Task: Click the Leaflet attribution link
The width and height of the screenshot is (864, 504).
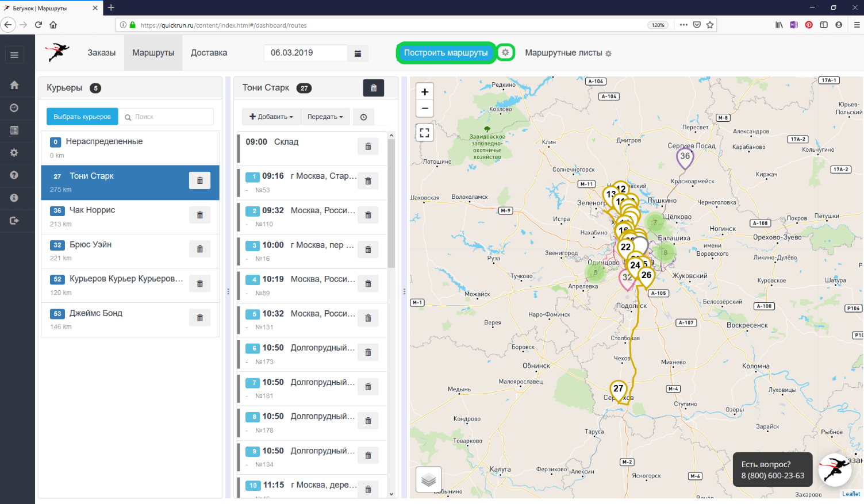Action: [851, 494]
